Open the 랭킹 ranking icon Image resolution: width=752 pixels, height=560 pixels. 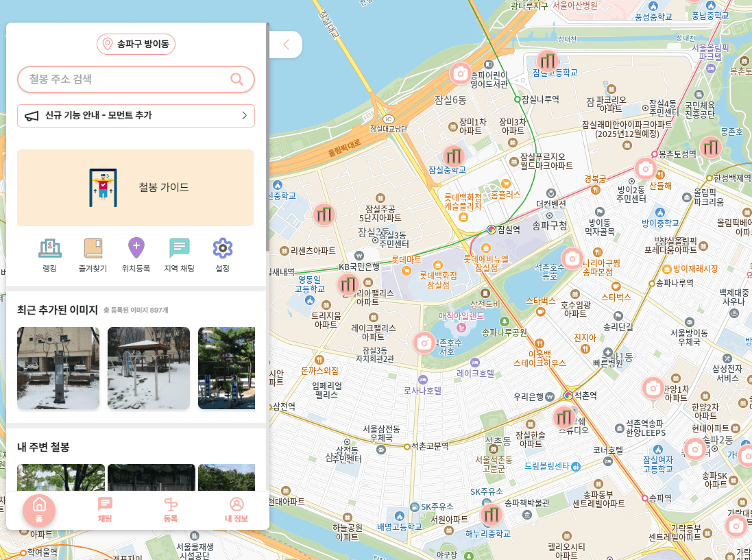tap(49, 249)
